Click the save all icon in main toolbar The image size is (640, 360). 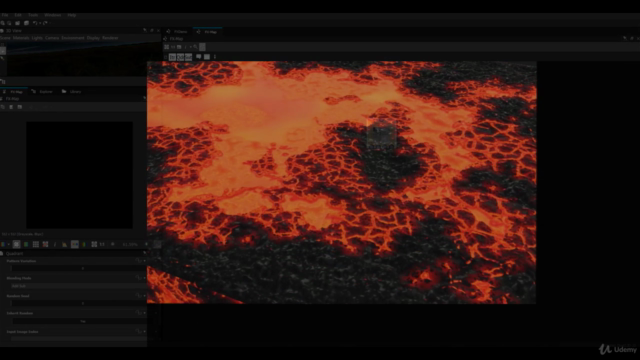pos(27,23)
